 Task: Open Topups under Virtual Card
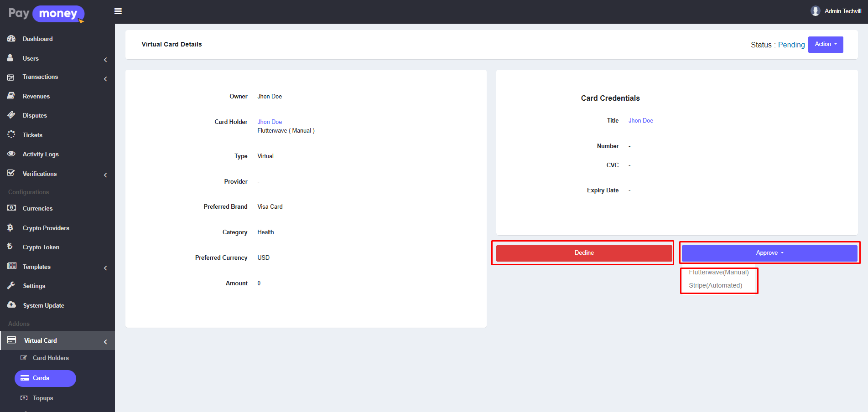(x=43, y=398)
